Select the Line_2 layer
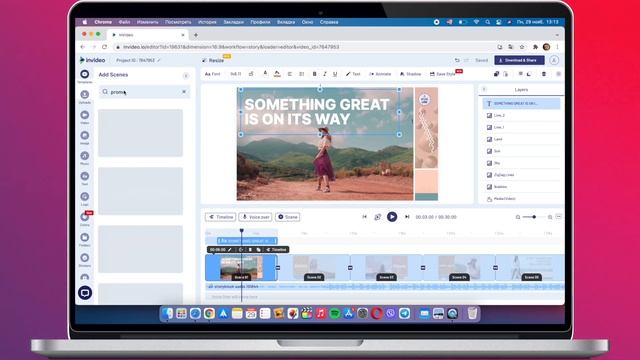Screen dimensions: 640x360 tap(521, 116)
